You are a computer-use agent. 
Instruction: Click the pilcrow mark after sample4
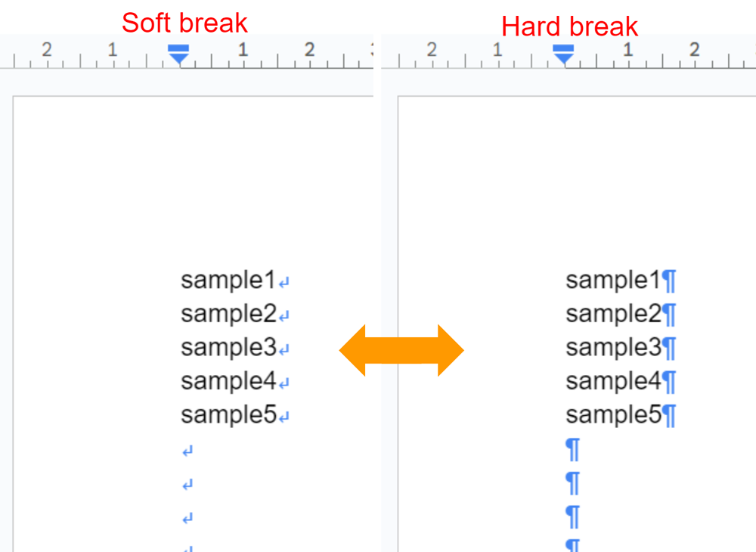pos(669,383)
